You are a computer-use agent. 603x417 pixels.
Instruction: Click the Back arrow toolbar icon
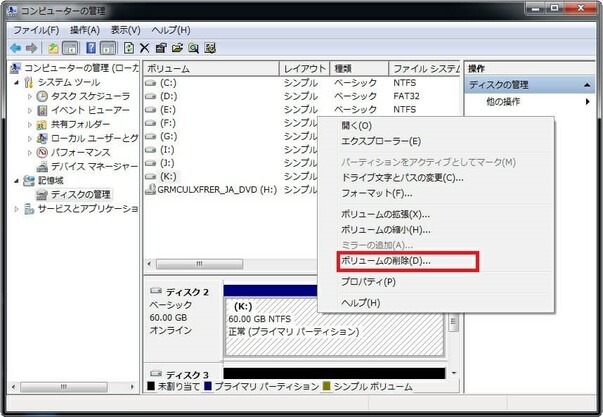pyautogui.click(x=15, y=48)
